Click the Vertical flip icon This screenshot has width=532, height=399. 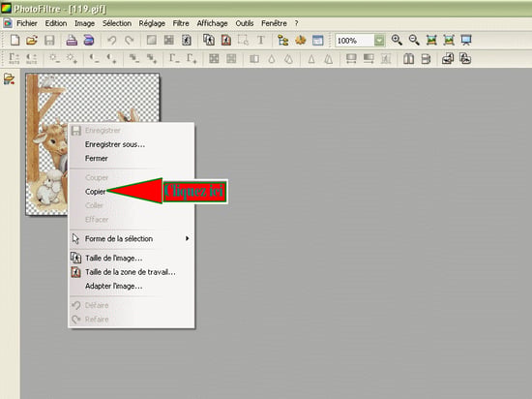(x=426, y=59)
